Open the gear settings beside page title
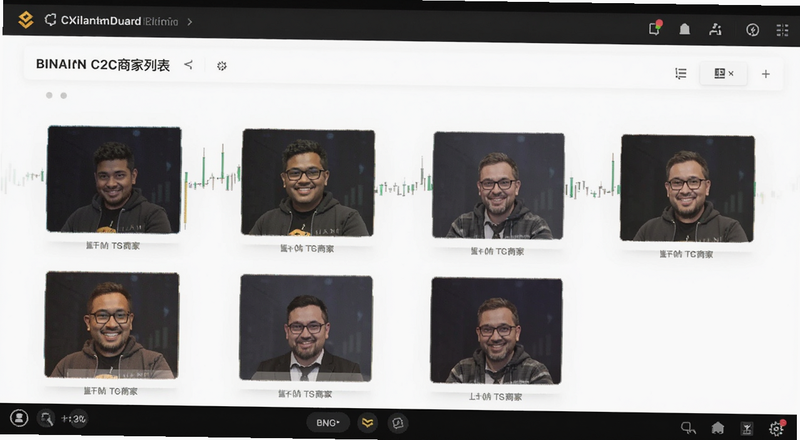 click(221, 66)
